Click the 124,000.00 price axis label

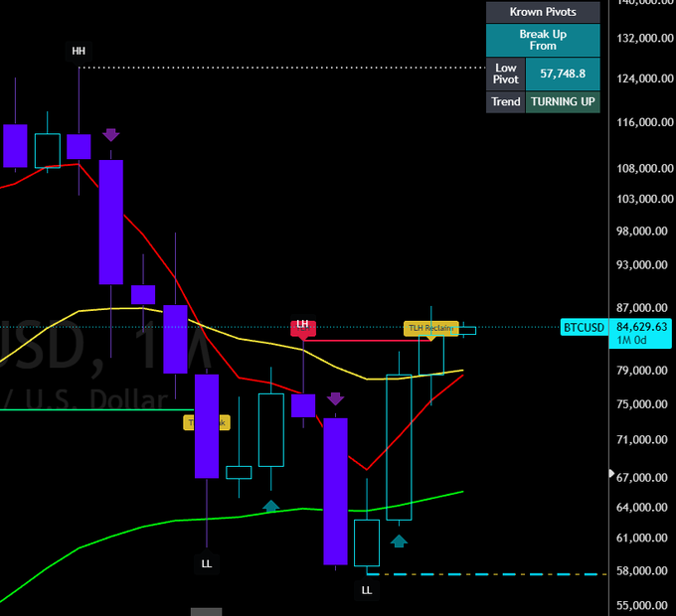644,78
